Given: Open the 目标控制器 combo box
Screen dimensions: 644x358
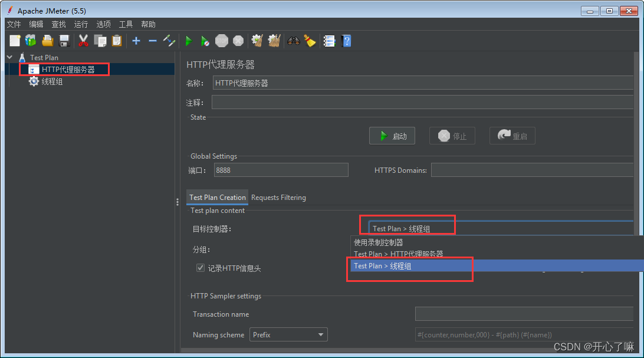Looking at the screenshot, I should click(500, 229).
